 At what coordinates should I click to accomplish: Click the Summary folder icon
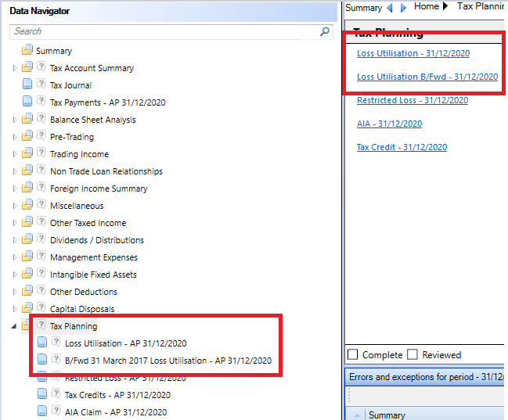[x=27, y=50]
